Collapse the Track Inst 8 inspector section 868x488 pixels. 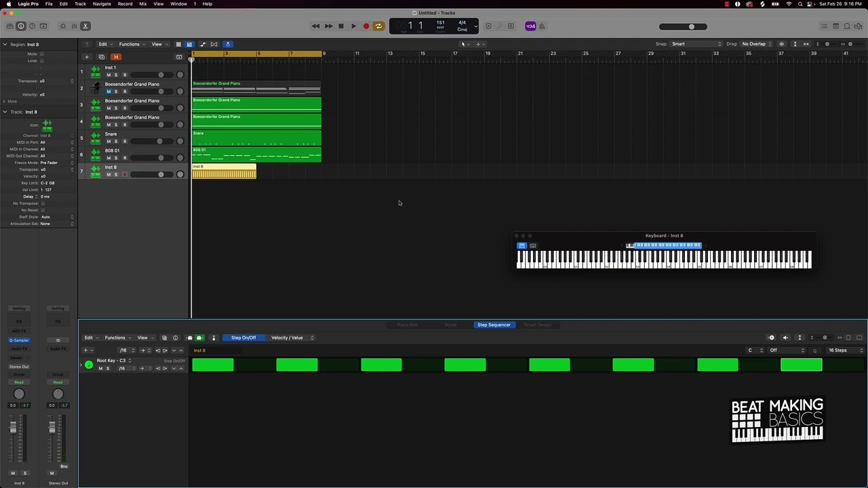pos(5,112)
